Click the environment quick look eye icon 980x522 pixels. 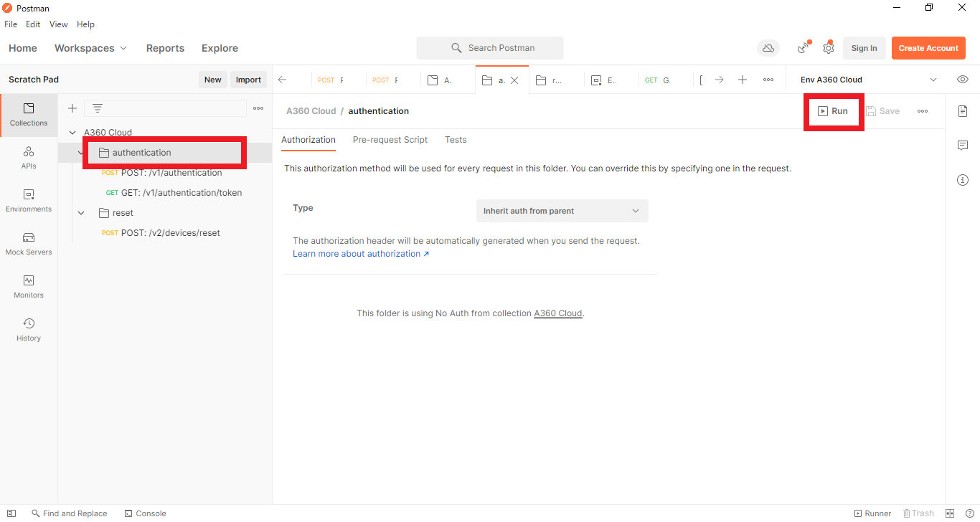click(x=963, y=80)
